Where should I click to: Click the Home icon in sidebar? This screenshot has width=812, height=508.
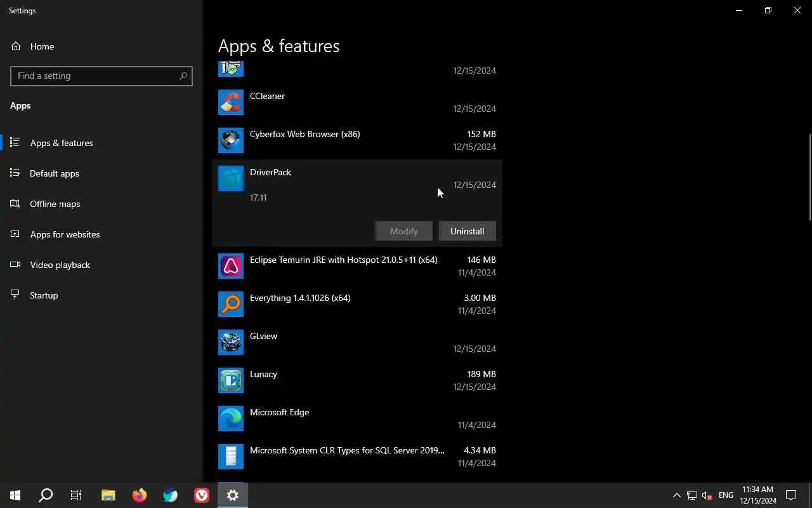[16, 46]
